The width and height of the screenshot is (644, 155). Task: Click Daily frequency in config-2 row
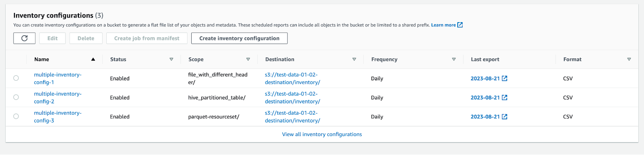[377, 98]
